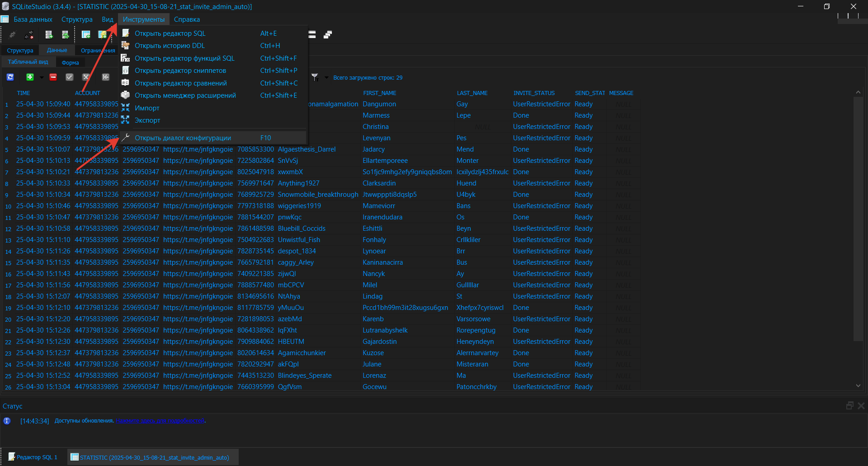
Task: Commit pending data changes
Action: (x=69, y=77)
